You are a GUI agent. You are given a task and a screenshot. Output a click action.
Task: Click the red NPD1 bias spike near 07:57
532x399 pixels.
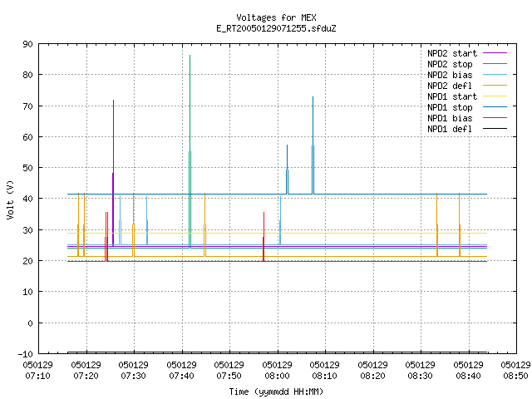click(x=264, y=237)
